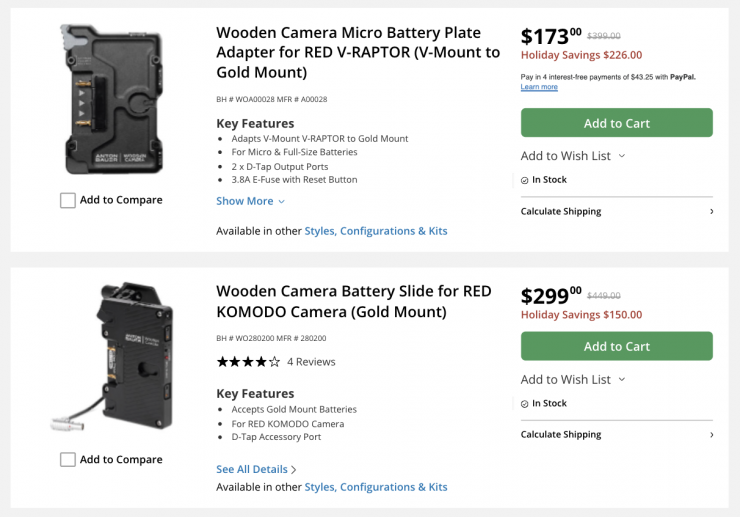
Task: Open Add to Wish List dropdown for V-RAPTOR adapter
Action: [573, 156]
